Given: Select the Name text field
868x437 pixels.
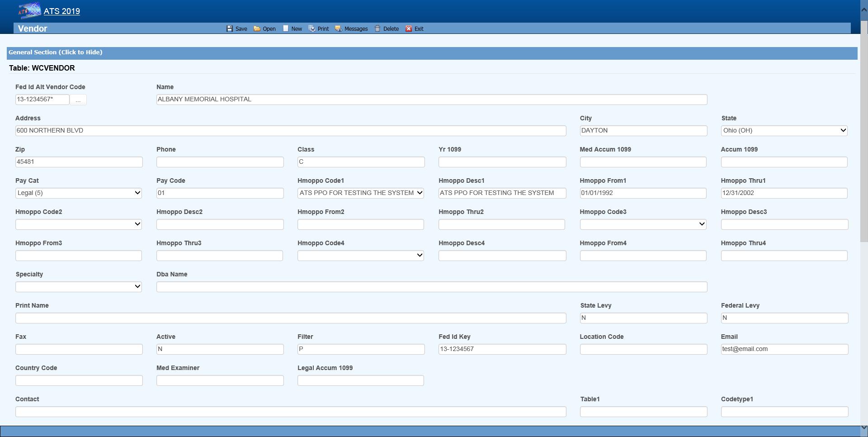Looking at the screenshot, I should 431,100.
